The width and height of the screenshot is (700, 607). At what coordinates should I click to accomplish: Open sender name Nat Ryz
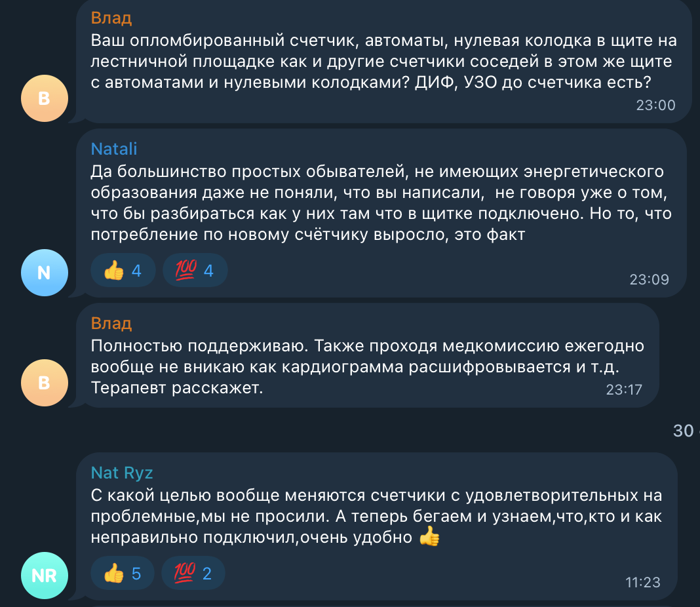click(x=122, y=473)
